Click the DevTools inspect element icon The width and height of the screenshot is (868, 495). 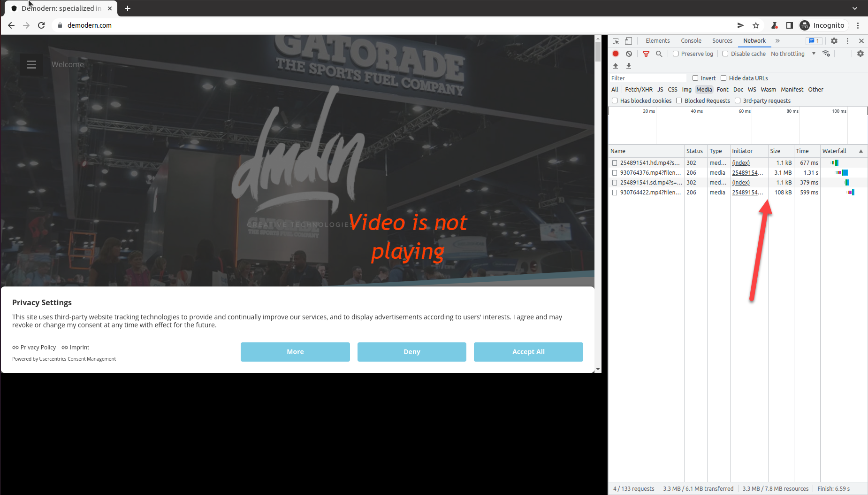coord(616,41)
